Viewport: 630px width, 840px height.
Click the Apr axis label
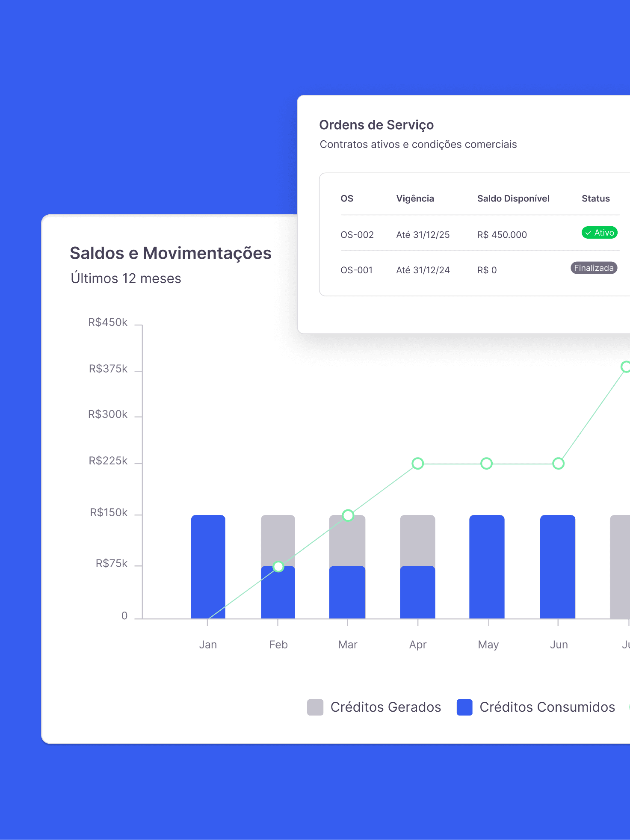(x=418, y=645)
